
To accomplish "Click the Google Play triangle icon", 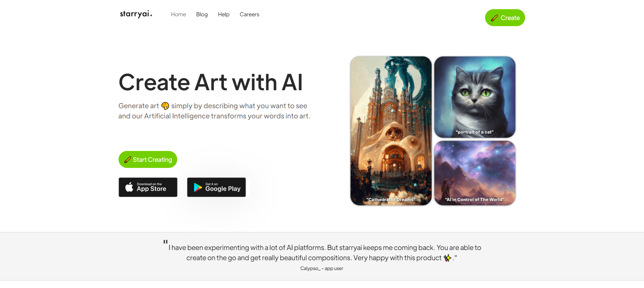I will [x=198, y=187].
